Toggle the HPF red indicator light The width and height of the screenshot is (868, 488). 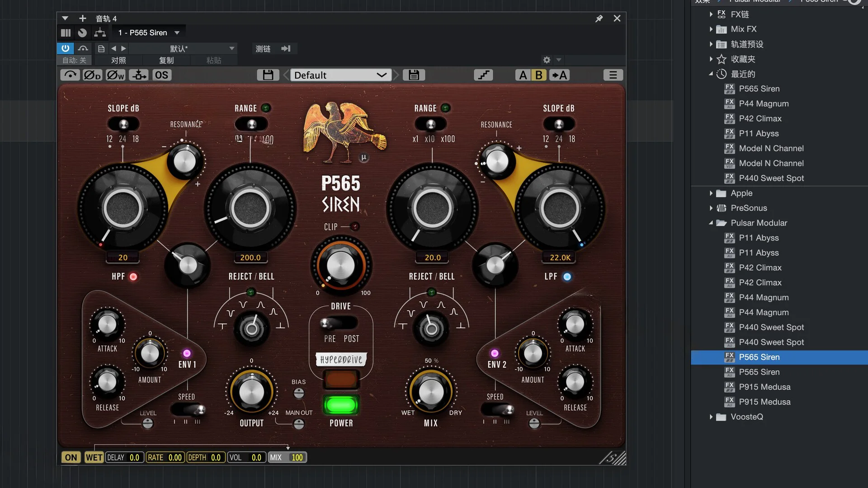(x=133, y=277)
